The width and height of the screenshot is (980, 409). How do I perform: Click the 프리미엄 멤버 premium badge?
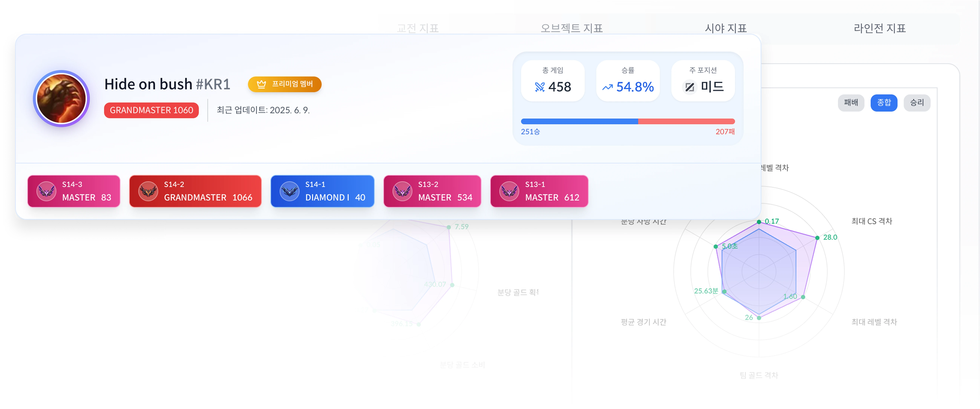[x=285, y=84]
